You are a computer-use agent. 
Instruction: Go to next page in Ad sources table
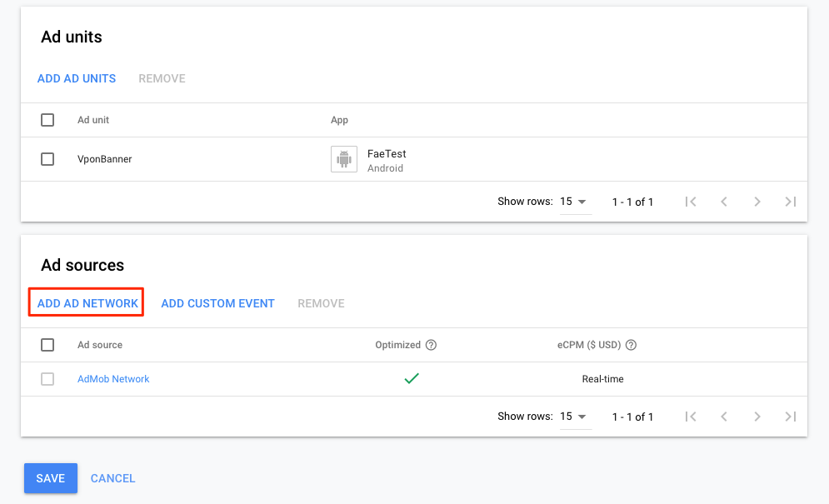757,417
